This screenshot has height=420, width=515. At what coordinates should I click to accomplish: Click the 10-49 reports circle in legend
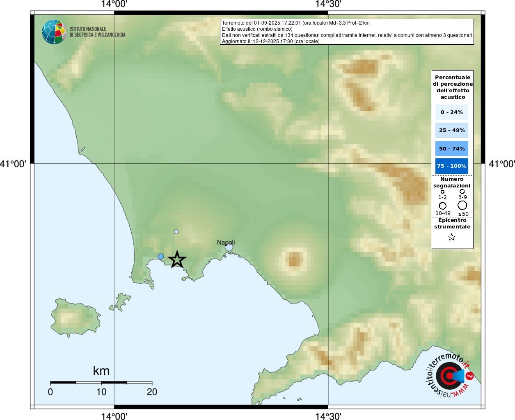coord(442,206)
